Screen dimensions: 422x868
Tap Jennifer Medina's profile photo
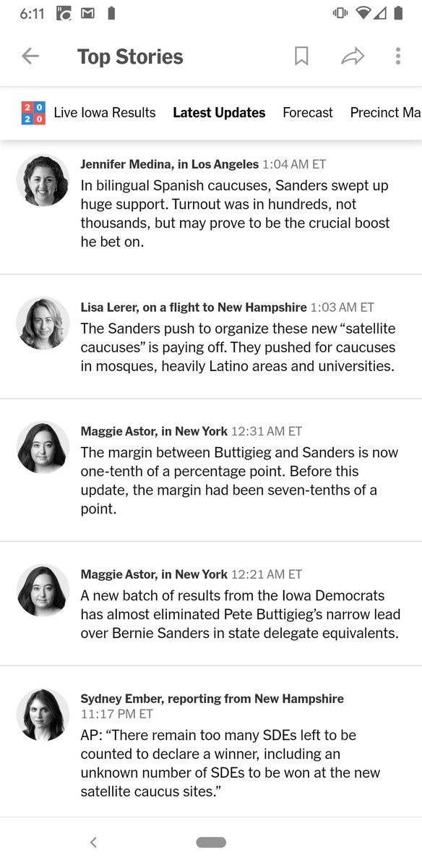click(x=43, y=181)
